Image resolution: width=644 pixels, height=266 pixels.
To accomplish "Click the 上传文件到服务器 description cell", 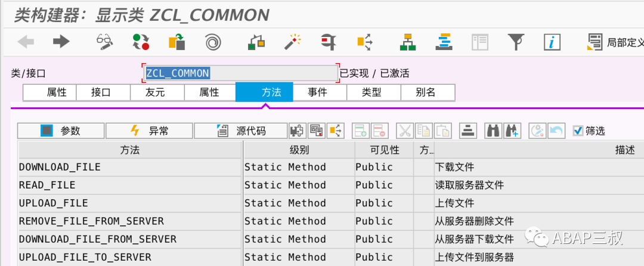I will pyautogui.click(x=539, y=258).
